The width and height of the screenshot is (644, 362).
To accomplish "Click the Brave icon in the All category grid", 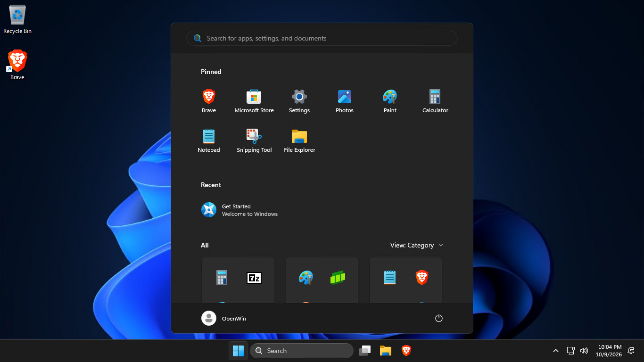I will (422, 278).
